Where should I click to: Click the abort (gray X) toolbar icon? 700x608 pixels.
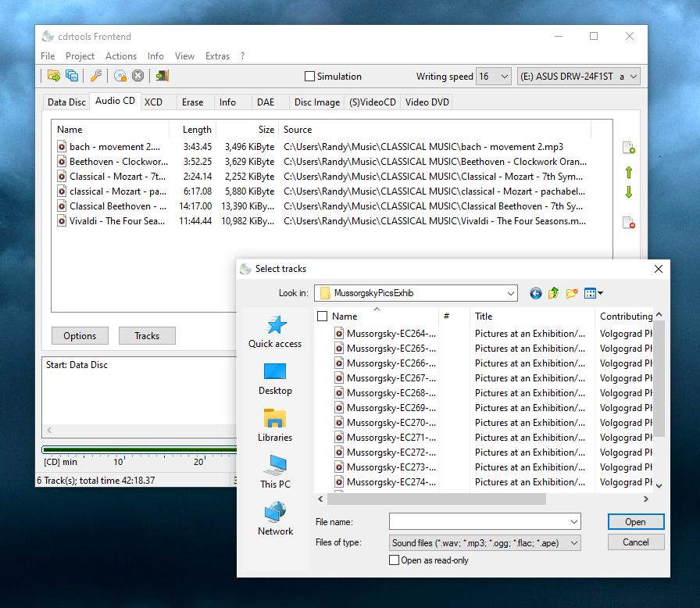(138, 76)
